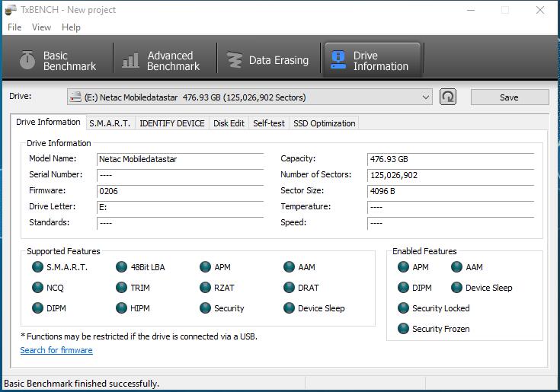Switch to the Self-test tab
The width and height of the screenshot is (560, 392).
[268, 123]
